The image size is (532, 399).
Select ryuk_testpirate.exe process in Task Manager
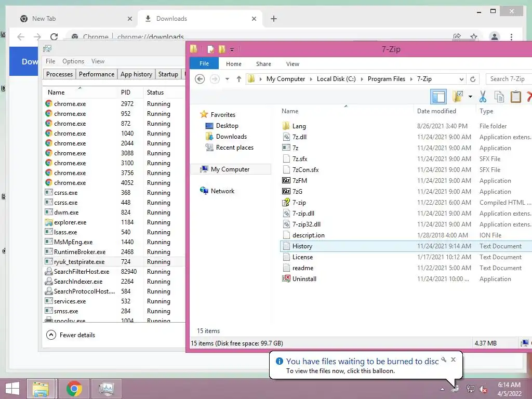pos(114,262)
